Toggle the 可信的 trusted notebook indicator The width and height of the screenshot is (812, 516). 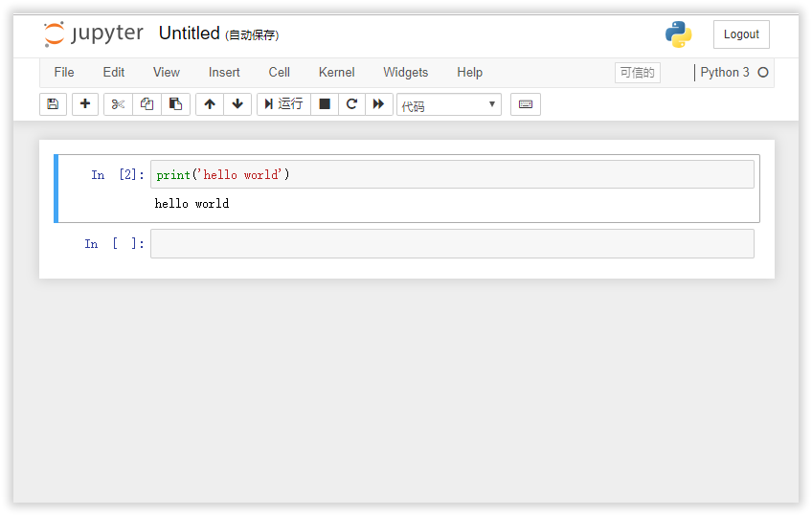point(638,73)
